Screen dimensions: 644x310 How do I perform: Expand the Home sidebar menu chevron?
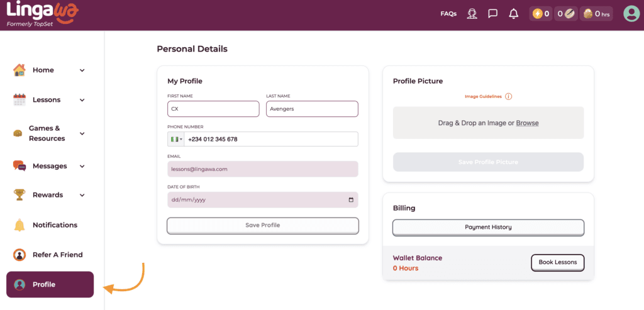pos(82,70)
